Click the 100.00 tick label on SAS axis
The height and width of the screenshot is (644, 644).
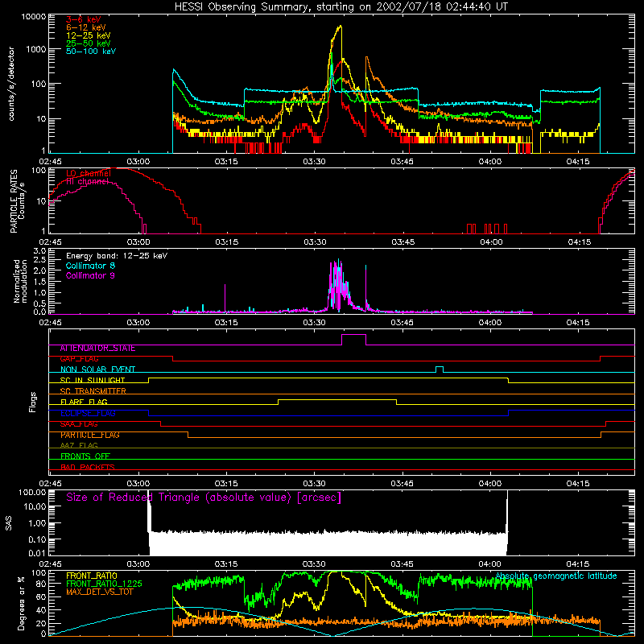(x=33, y=492)
